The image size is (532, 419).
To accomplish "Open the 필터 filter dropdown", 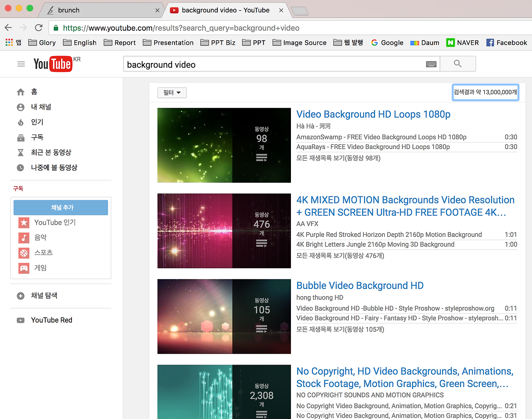I will 172,93.
